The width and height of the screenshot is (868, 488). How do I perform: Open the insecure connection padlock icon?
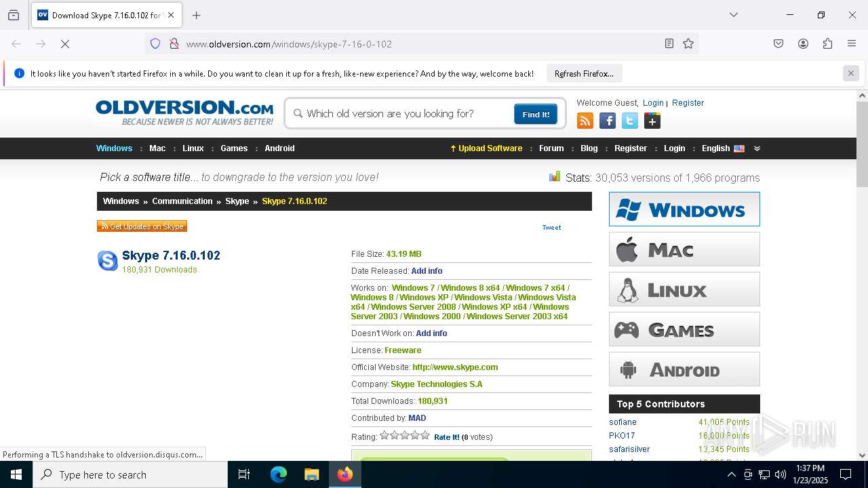174,44
